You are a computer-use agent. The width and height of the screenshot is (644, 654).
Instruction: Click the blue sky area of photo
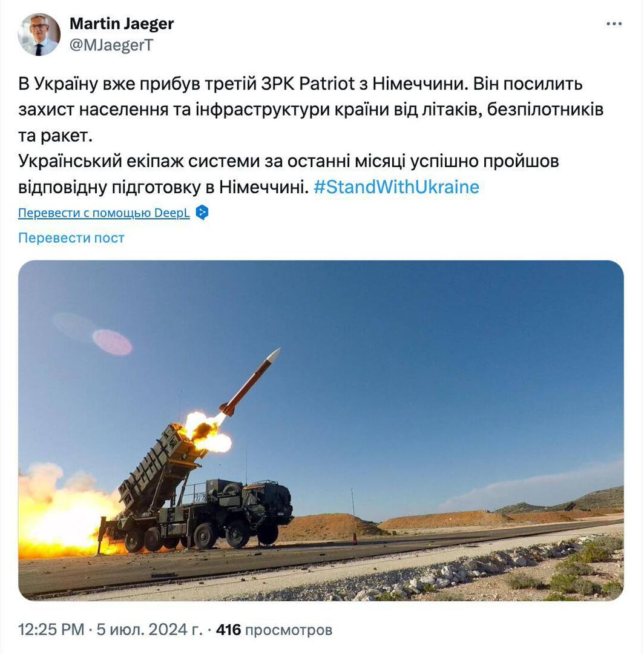(438, 354)
